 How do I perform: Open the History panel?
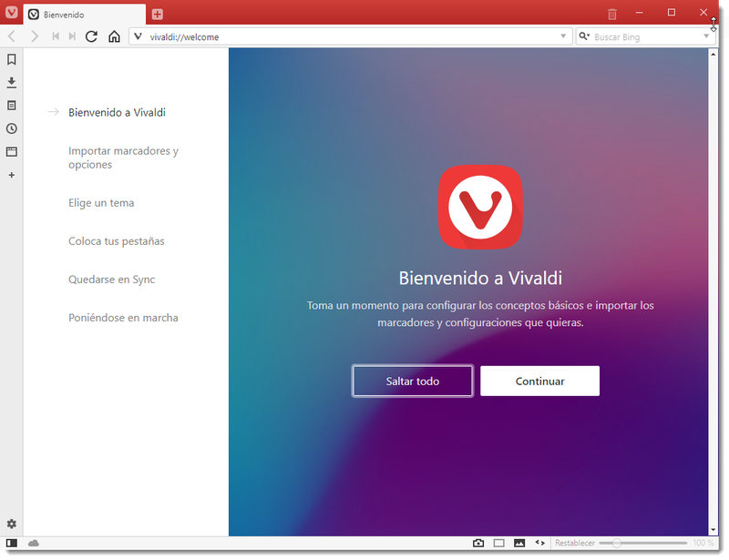pos(11,128)
